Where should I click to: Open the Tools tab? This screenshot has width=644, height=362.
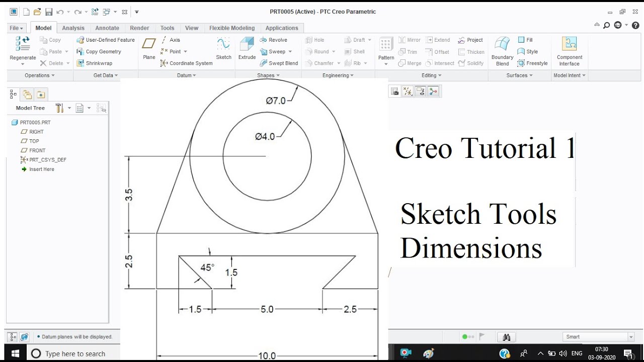pos(167,28)
